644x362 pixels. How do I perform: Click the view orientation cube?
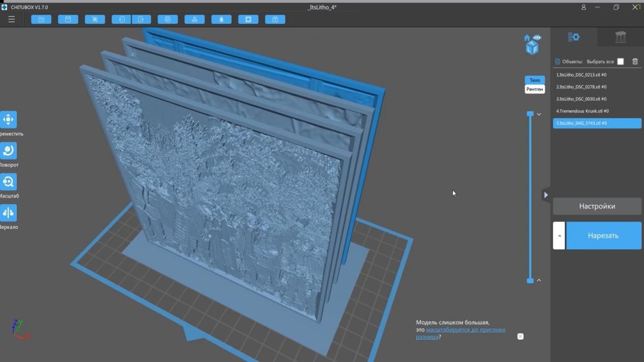532,47
